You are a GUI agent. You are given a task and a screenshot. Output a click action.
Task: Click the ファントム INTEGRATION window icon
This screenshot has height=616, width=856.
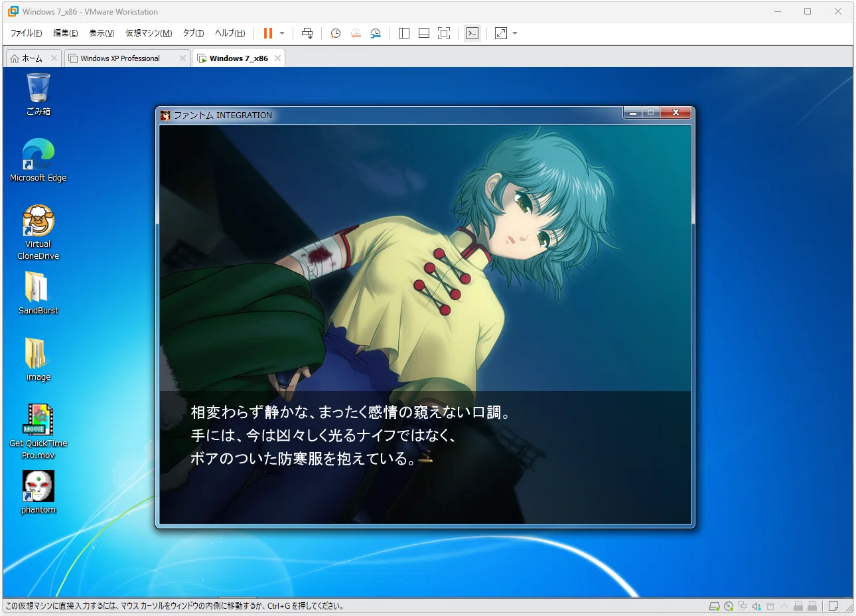(165, 115)
